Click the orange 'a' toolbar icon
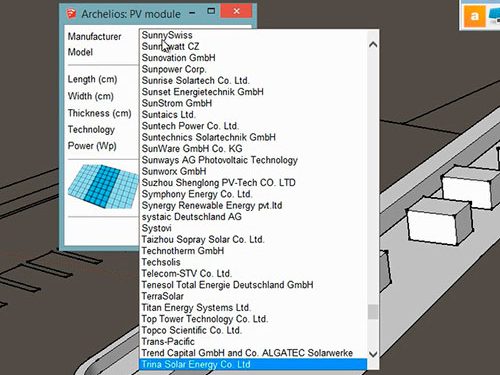The height and width of the screenshot is (375, 500). 475,16
